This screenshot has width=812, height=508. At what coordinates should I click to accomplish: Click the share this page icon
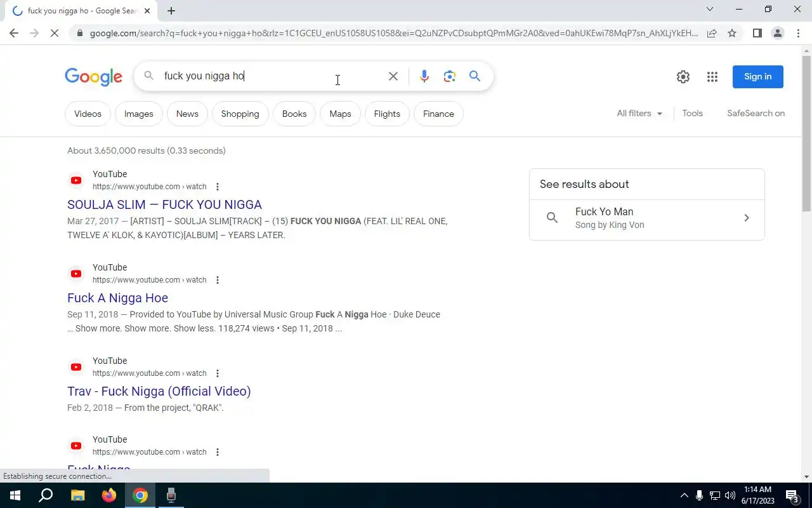point(712,33)
